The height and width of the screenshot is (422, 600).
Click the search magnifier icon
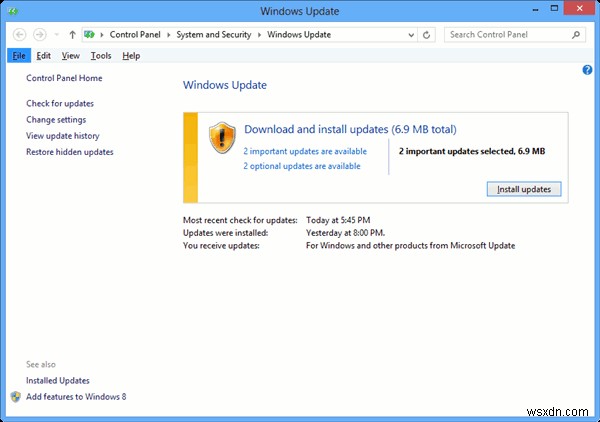576,35
